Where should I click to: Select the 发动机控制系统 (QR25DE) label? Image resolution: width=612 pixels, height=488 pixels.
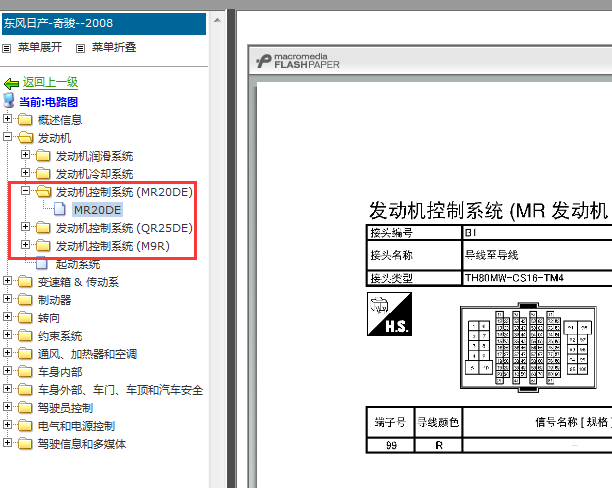click(x=124, y=228)
